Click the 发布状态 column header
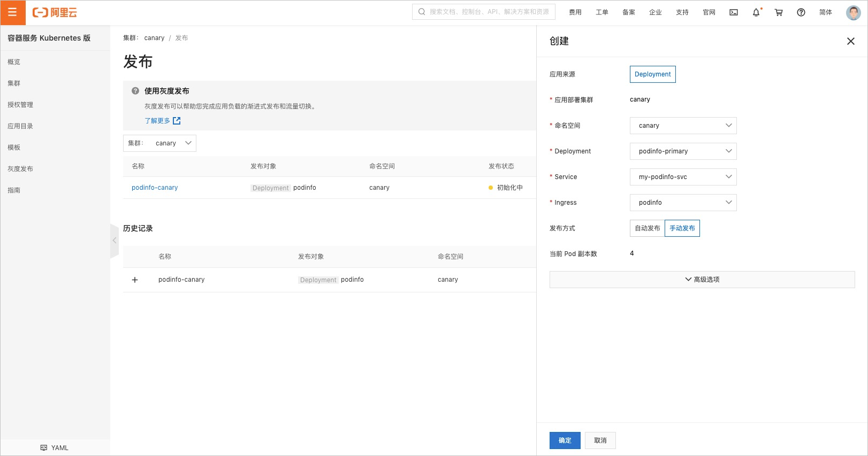The height and width of the screenshot is (456, 868). pos(501,166)
